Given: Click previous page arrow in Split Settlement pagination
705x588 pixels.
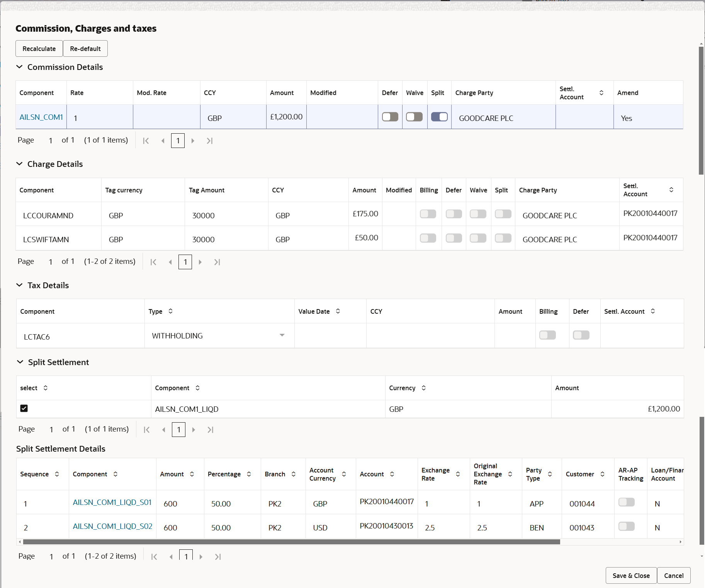Looking at the screenshot, I should click(x=163, y=429).
